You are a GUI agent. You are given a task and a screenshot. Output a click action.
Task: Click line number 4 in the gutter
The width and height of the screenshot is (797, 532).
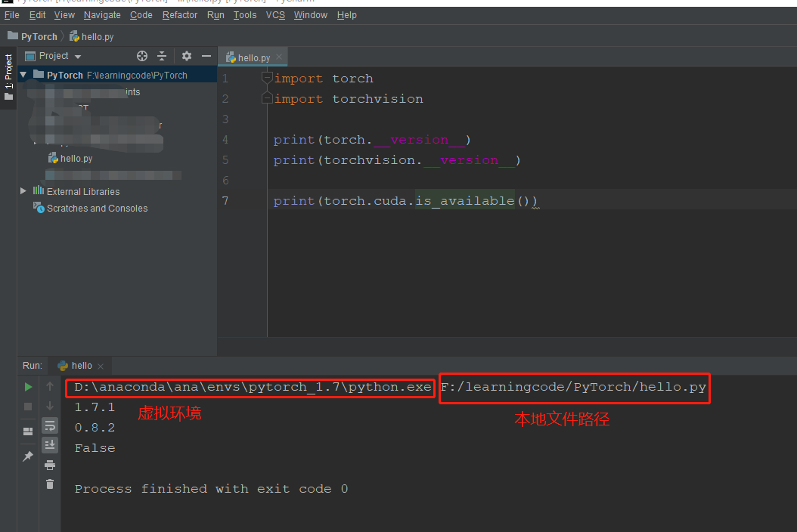pos(225,140)
